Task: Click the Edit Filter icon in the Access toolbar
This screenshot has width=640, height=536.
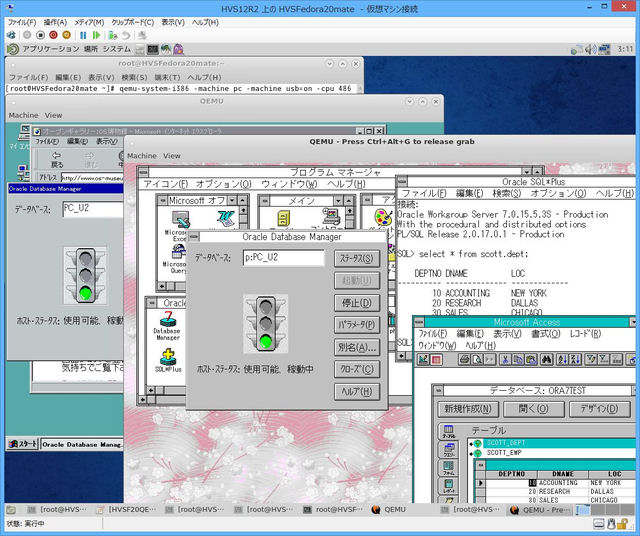Action: 591,359
